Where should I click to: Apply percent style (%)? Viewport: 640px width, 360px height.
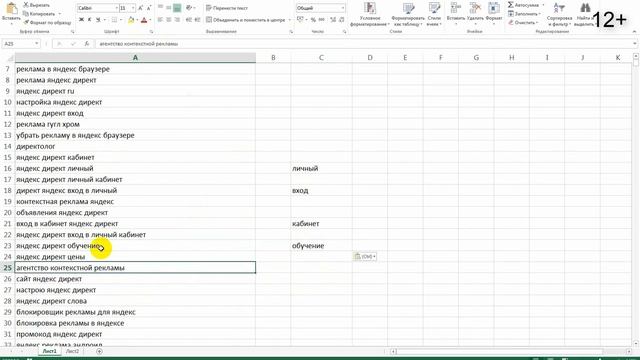click(x=313, y=20)
